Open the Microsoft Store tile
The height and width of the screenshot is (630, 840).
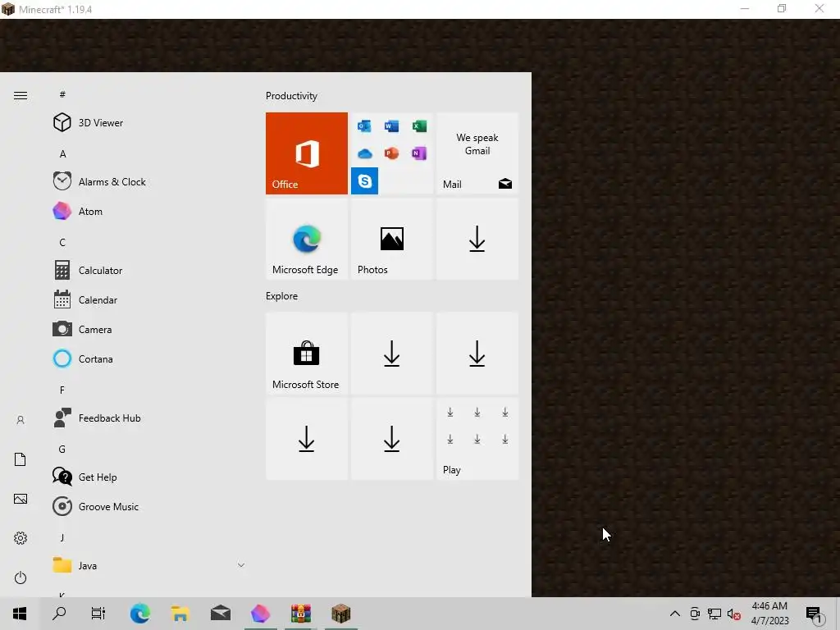(x=307, y=354)
